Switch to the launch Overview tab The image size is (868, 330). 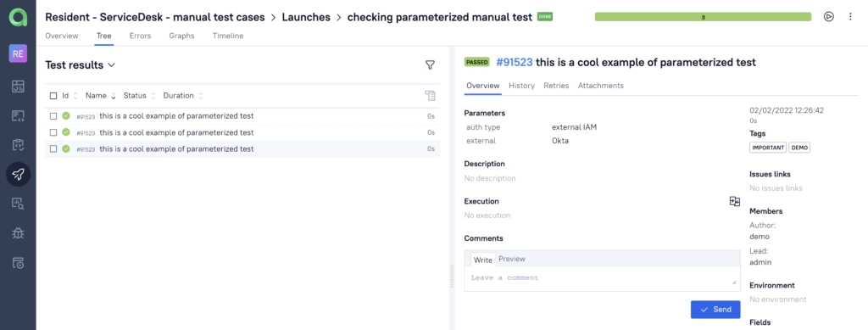point(61,36)
